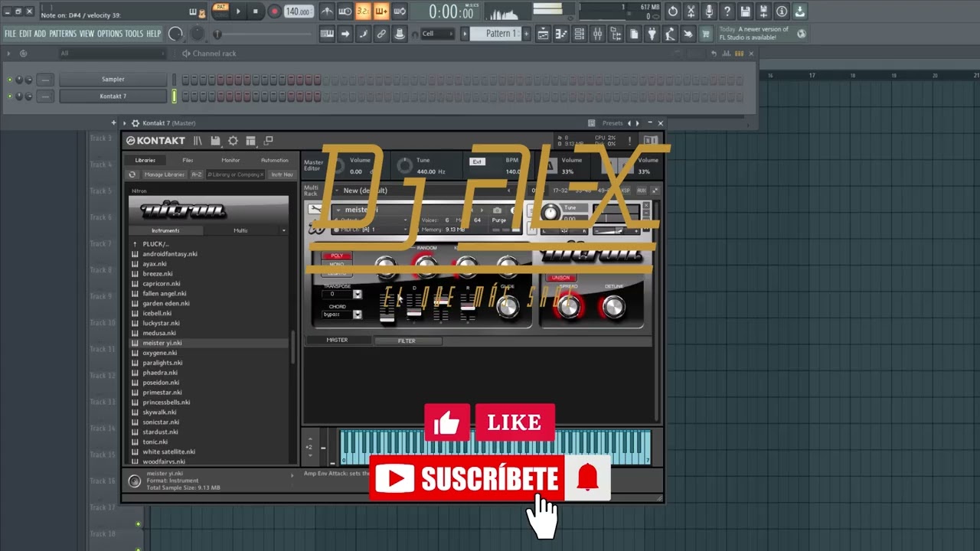Viewport: 980px width, 551px height.
Task: Toggle the 3-2-1 countdown before recording
Action: (364, 11)
